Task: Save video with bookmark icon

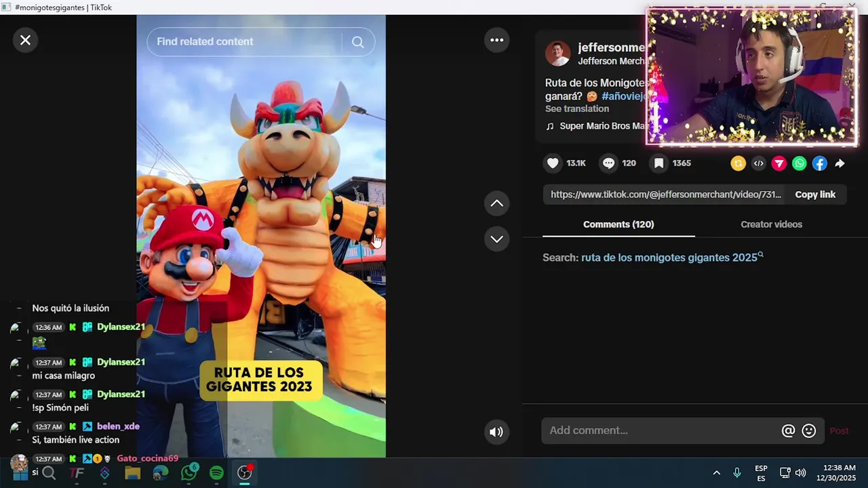Action: click(x=658, y=163)
